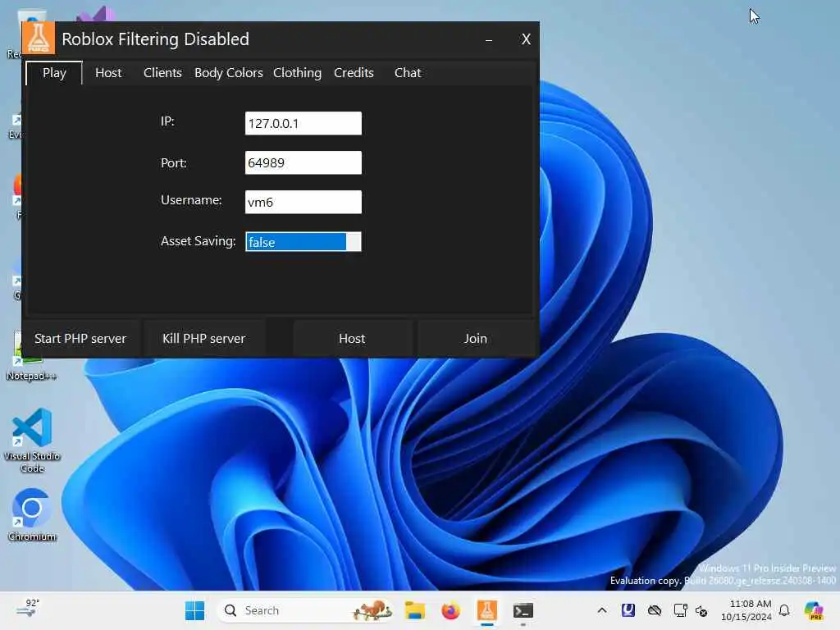The height and width of the screenshot is (630, 840).
Task: Launch Firefox from the taskbar
Action: [x=450, y=610]
